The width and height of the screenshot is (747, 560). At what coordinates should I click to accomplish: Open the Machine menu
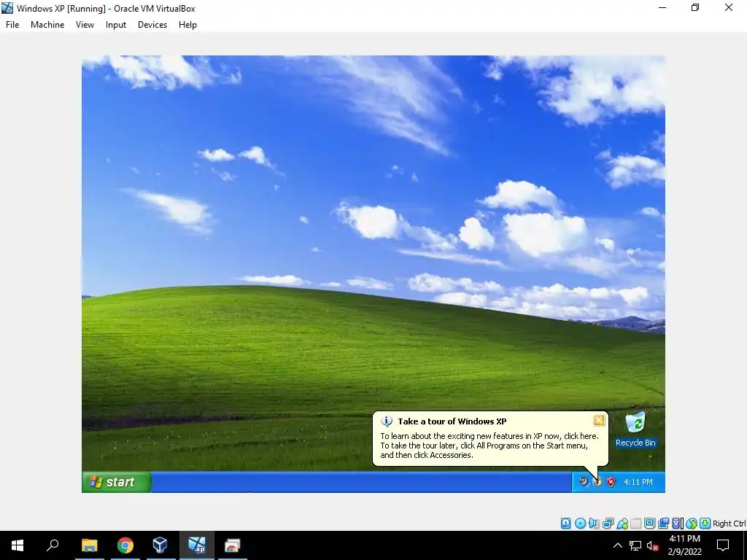pos(47,25)
